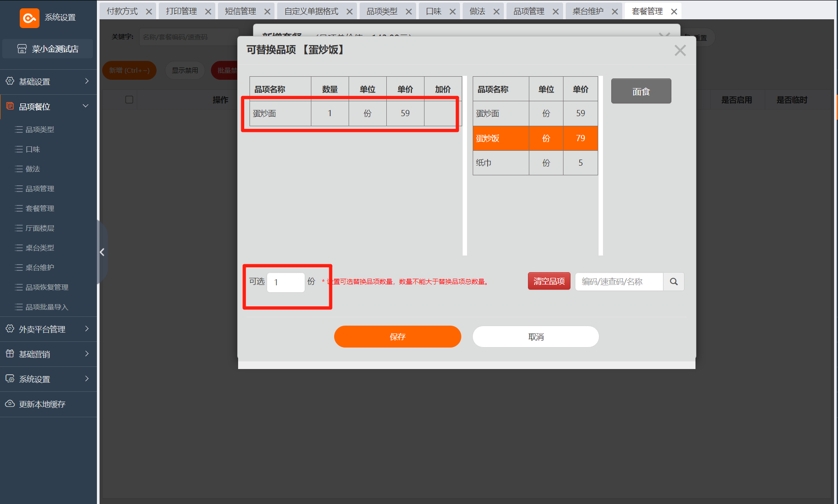Screen dimensions: 838x504
Task: Click the 加价 cell of 蛋炒面 row
Action: (442, 114)
